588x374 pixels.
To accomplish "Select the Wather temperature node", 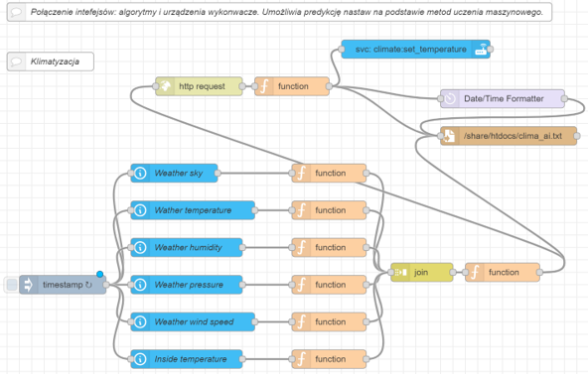I will coord(193,210).
